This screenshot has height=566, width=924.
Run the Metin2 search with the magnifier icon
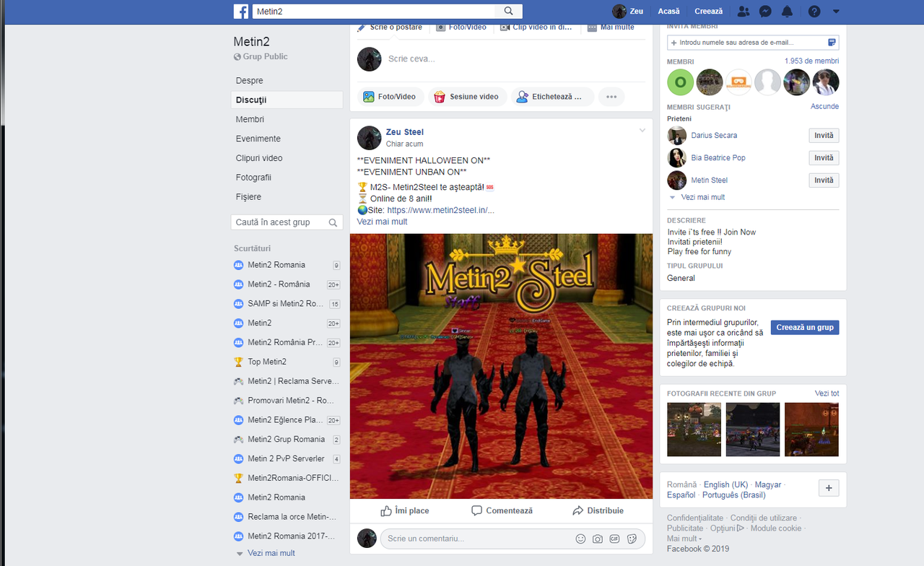pyautogui.click(x=508, y=11)
